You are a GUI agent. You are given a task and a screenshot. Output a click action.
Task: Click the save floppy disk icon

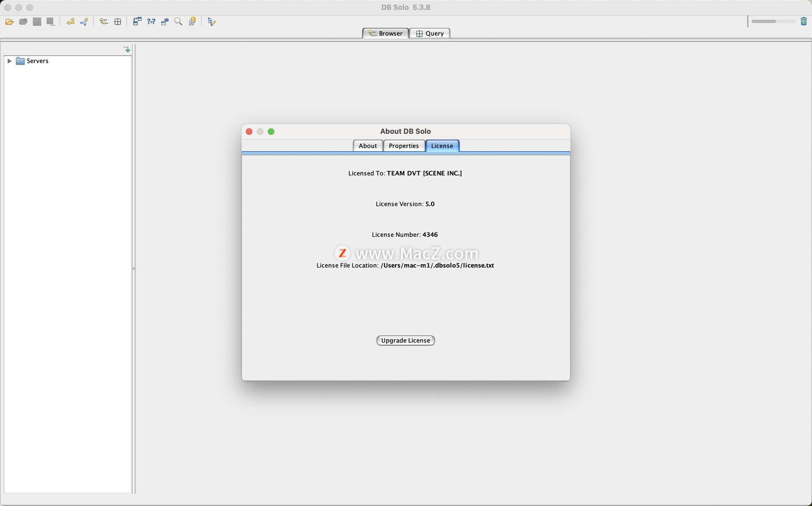coord(37,22)
